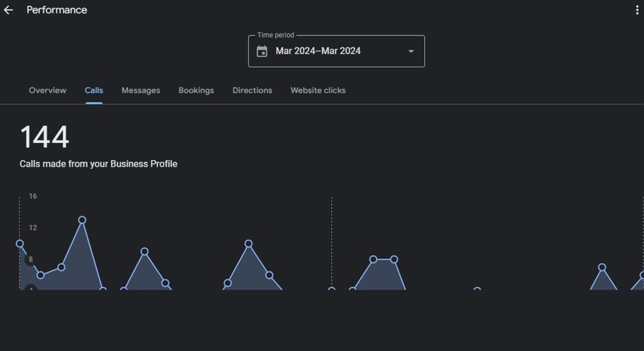
Task: Switch to the Directions tab
Action: point(252,91)
